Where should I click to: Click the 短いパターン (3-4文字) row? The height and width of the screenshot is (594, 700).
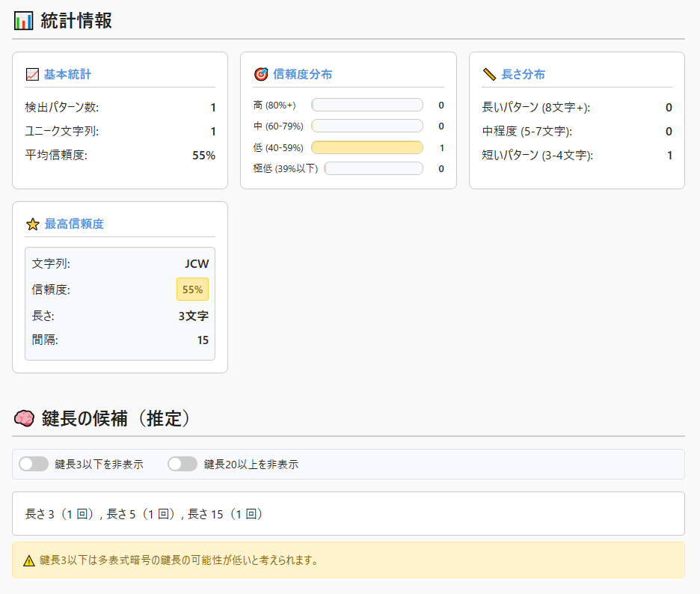coord(577,156)
